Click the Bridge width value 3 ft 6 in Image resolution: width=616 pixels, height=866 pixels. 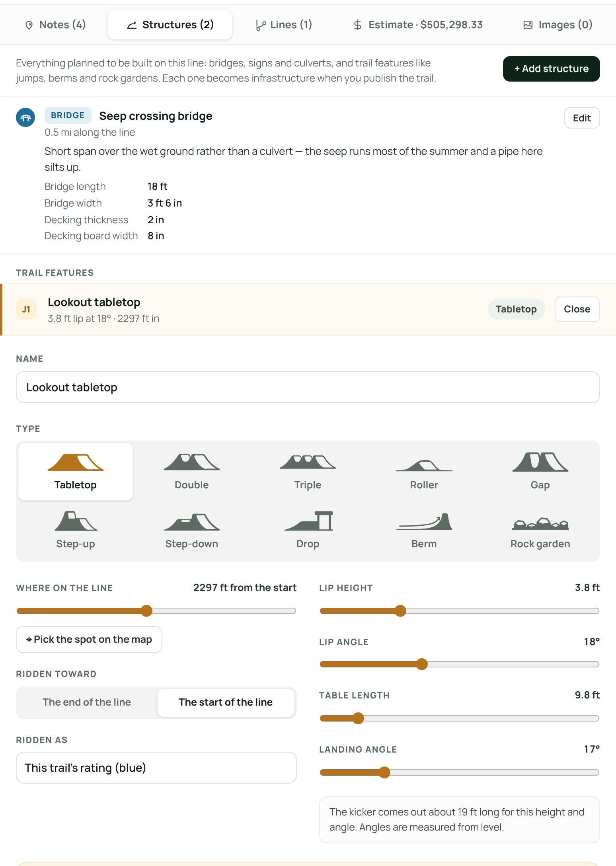[165, 203]
